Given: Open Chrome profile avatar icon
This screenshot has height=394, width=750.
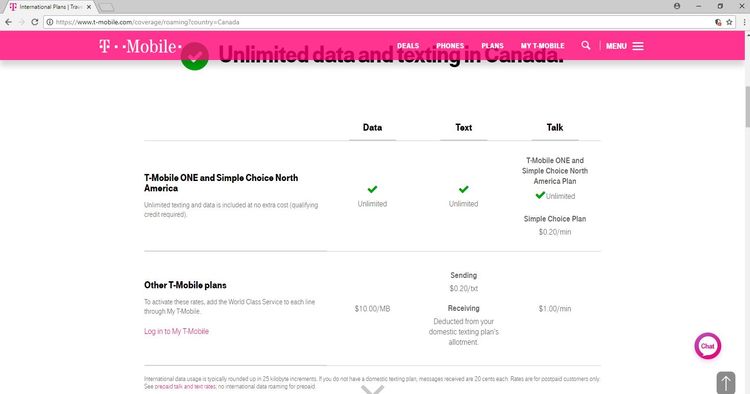Looking at the screenshot, I should [677, 6].
